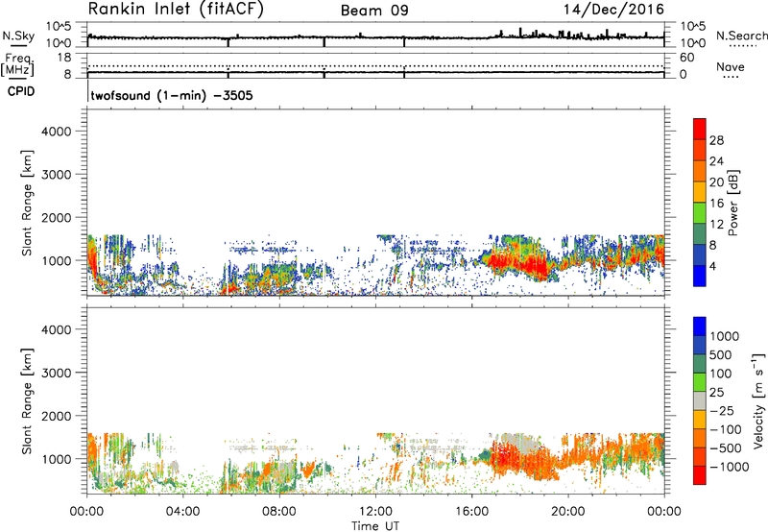
Task: Select the 'Freq. [MHz]' label
Action: coord(18,64)
